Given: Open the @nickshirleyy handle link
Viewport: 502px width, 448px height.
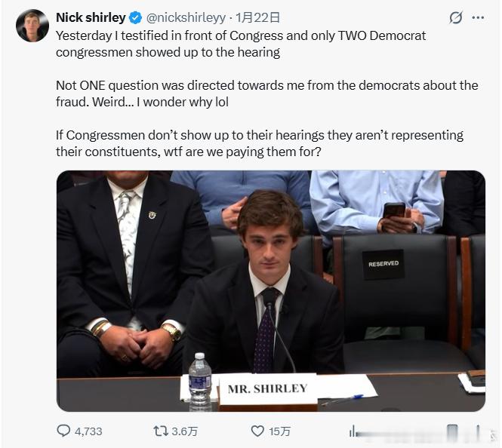Looking at the screenshot, I should click(186, 17).
